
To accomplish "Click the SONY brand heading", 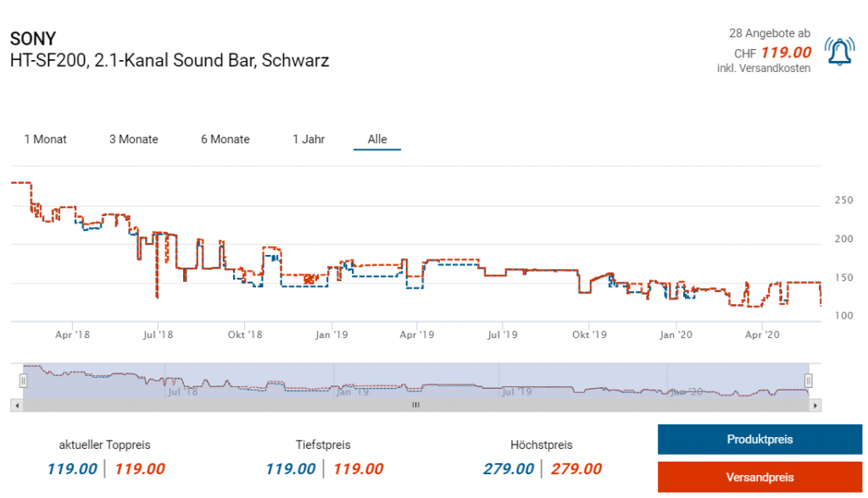I will pyautogui.click(x=32, y=40).
